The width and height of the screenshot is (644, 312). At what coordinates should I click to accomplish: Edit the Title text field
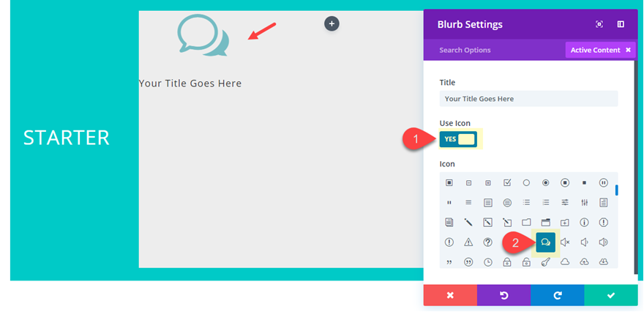(x=528, y=99)
